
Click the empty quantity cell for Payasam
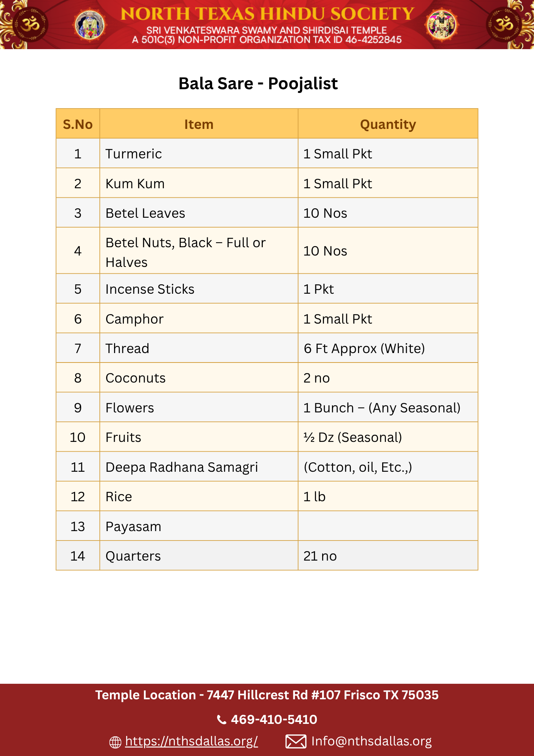click(x=388, y=526)
